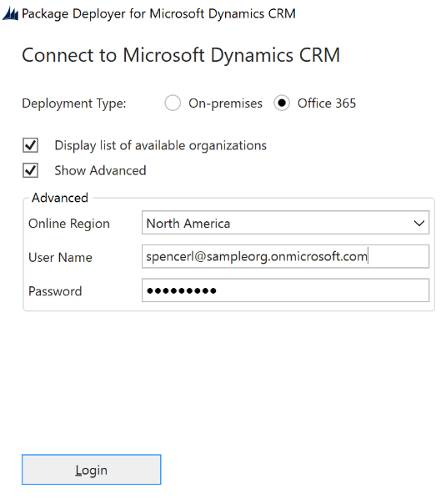The width and height of the screenshot is (446, 504).
Task: Click the Office 365 label text
Action: pos(327,103)
